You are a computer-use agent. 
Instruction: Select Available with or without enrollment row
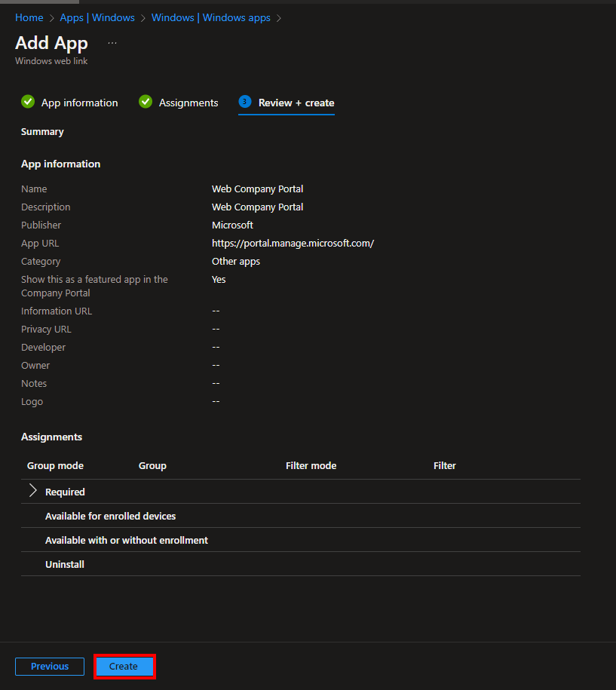(x=127, y=540)
